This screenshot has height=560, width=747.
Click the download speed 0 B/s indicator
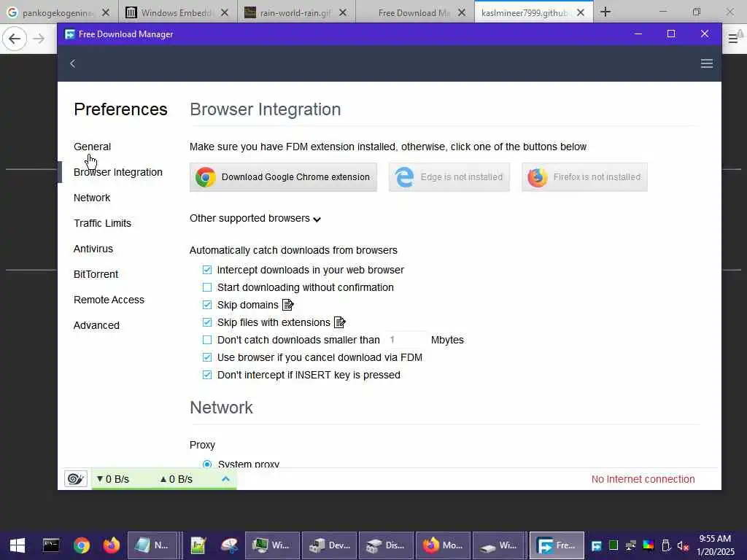click(113, 479)
